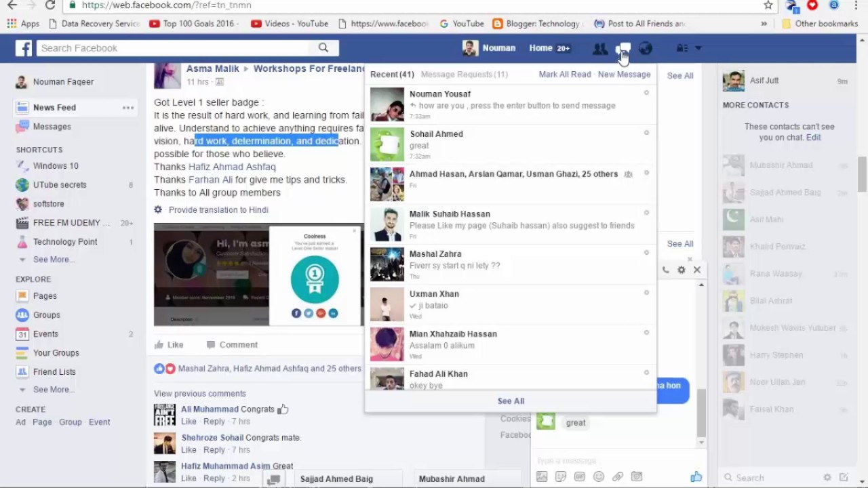
Task: Click the Messages icon in top bar
Action: [623, 48]
